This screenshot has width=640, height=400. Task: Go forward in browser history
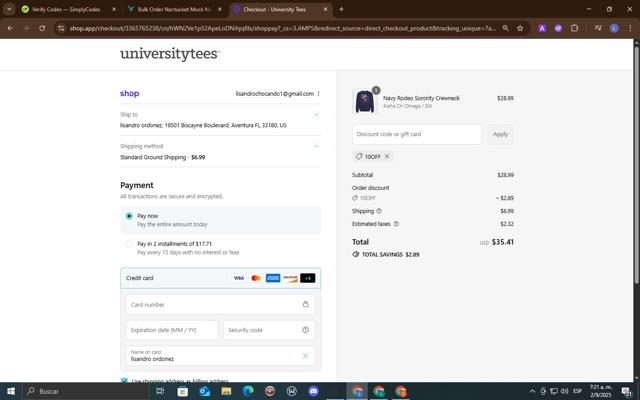pos(26,28)
